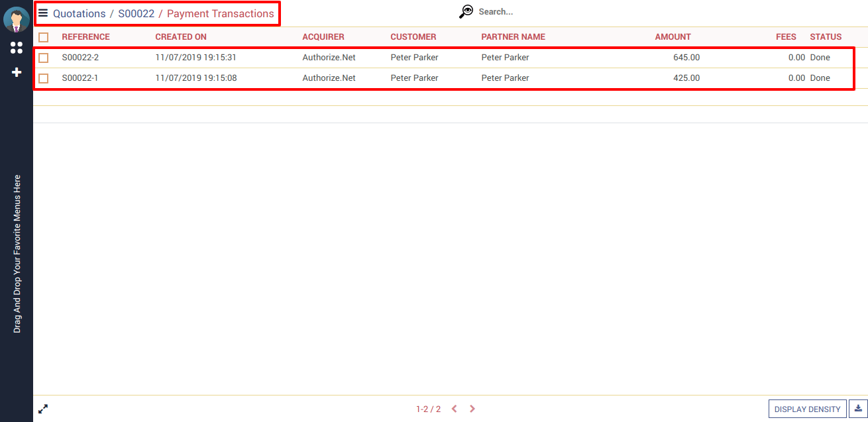The width and height of the screenshot is (868, 422).
Task: Sort by Reference column header
Action: click(85, 37)
